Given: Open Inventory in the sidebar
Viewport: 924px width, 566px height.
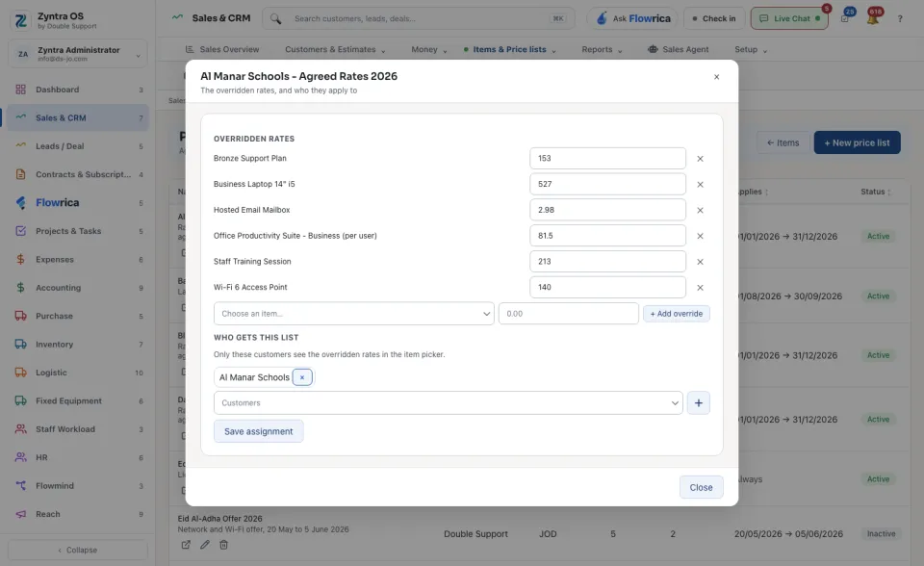Looking at the screenshot, I should (78, 345).
